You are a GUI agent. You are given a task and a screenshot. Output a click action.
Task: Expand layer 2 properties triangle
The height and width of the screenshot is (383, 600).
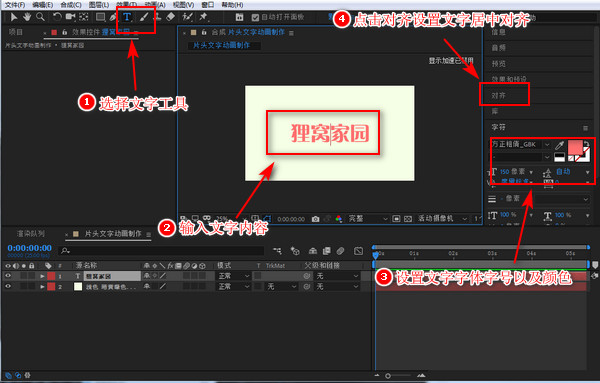click(42, 286)
